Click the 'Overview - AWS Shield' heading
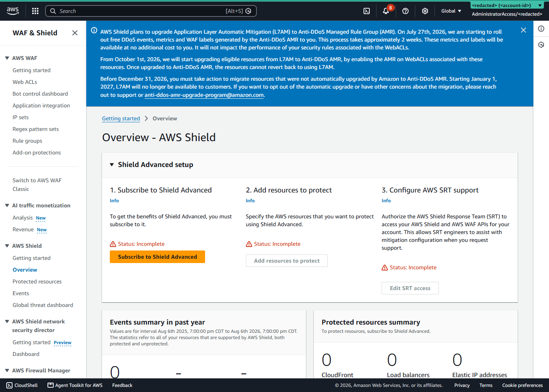Image resolution: width=549 pixels, height=392 pixels. [x=159, y=137]
